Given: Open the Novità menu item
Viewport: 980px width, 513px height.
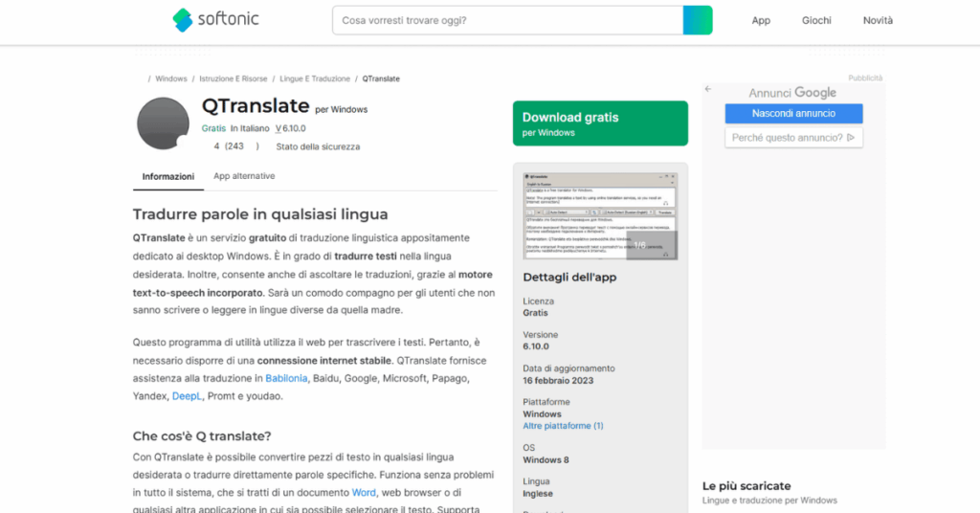Looking at the screenshot, I should point(878,20).
